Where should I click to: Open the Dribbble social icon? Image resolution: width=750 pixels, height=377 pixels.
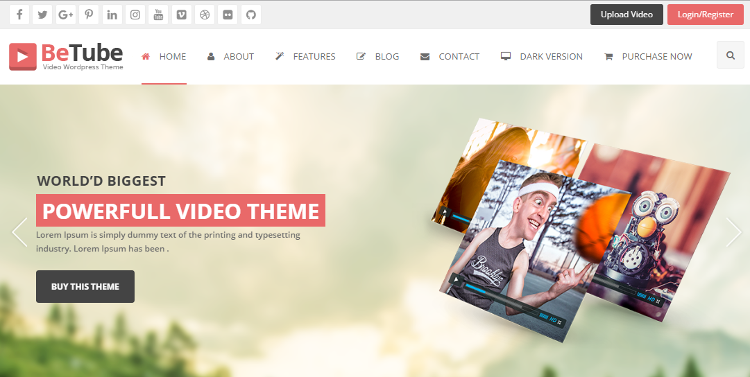coord(205,15)
